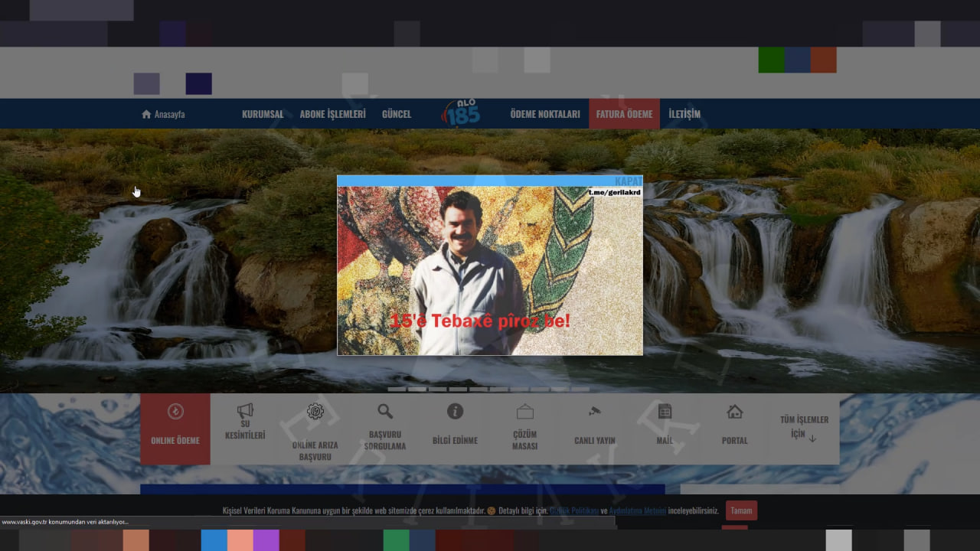Open Online Ödeme quick action icon

(x=175, y=412)
